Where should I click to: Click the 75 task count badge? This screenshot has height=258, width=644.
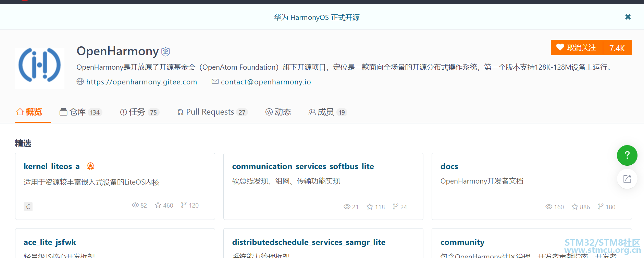tap(153, 112)
